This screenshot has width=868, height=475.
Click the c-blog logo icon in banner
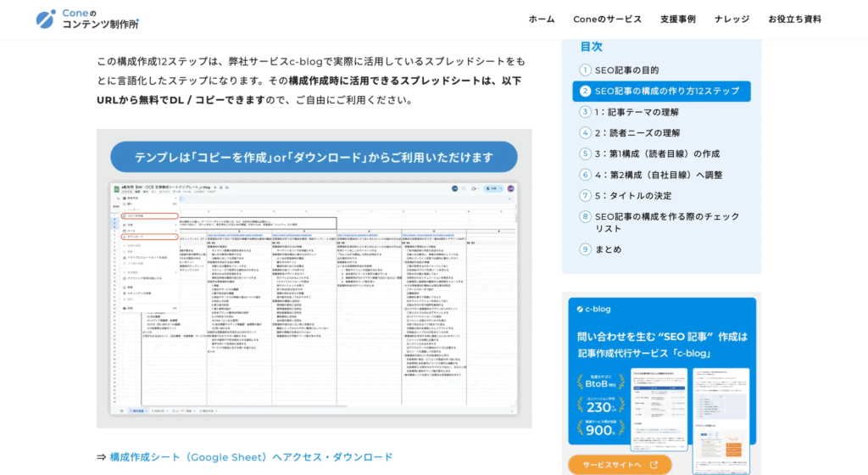pyautogui.click(x=580, y=310)
